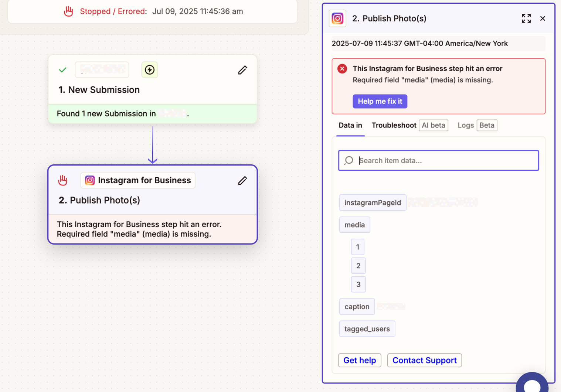Viewport: 561px width, 392px height.
Task: Click the green checkmark on step 1
Action: click(63, 70)
